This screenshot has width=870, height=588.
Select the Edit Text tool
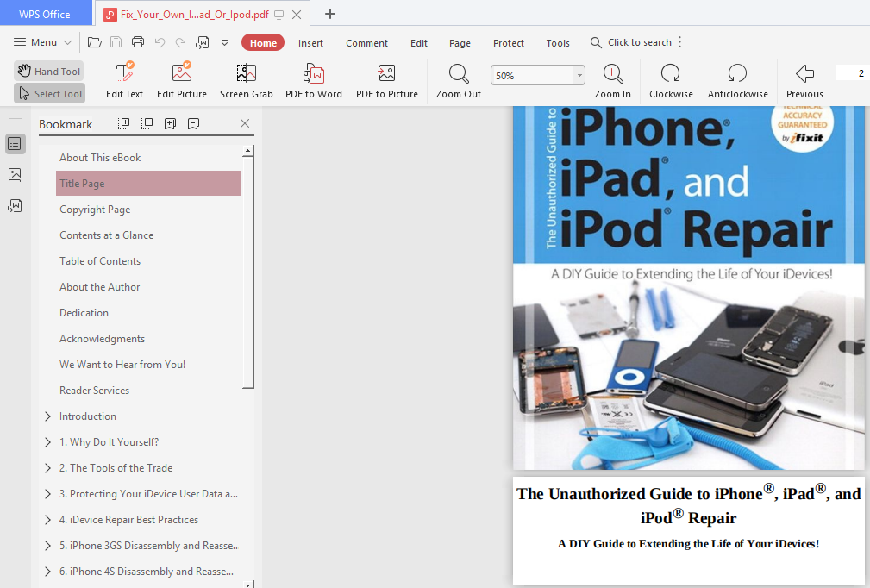point(124,80)
